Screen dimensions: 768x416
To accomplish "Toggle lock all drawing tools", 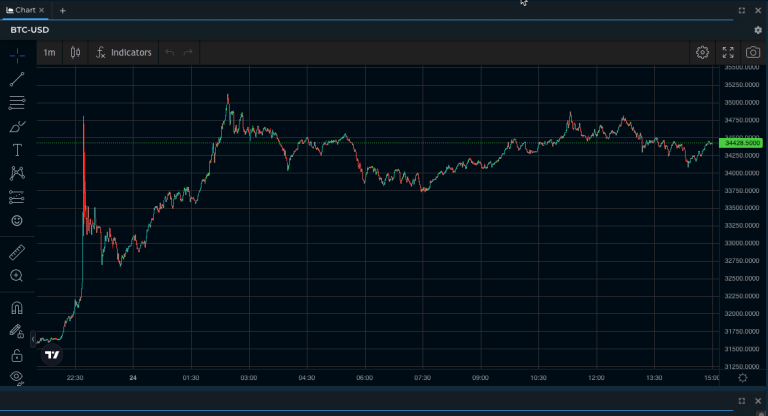I will 17,355.
